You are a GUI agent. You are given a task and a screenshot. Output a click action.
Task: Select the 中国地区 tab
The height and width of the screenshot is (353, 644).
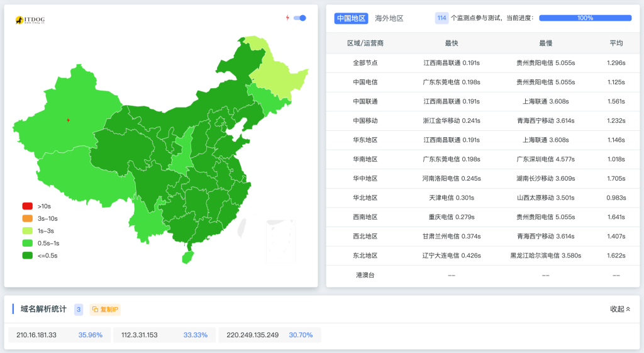pyautogui.click(x=351, y=18)
